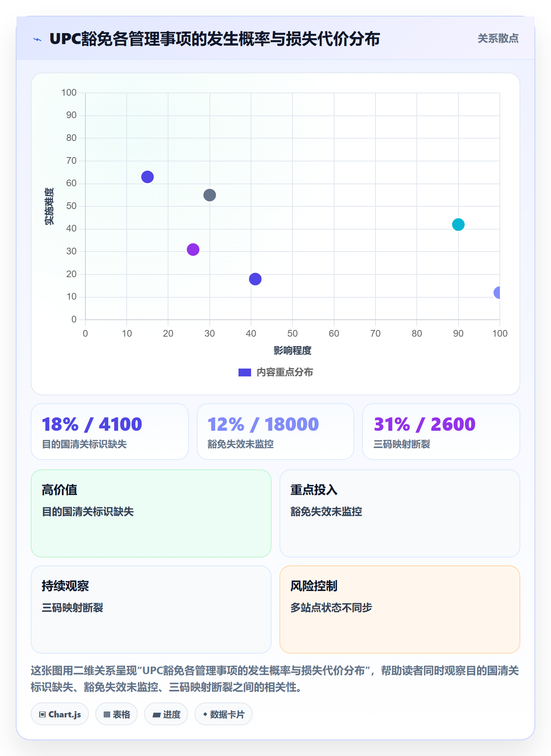Click 豁免失效未监控 text in 重点投入 card
This screenshot has height=756, width=551.
tap(326, 511)
